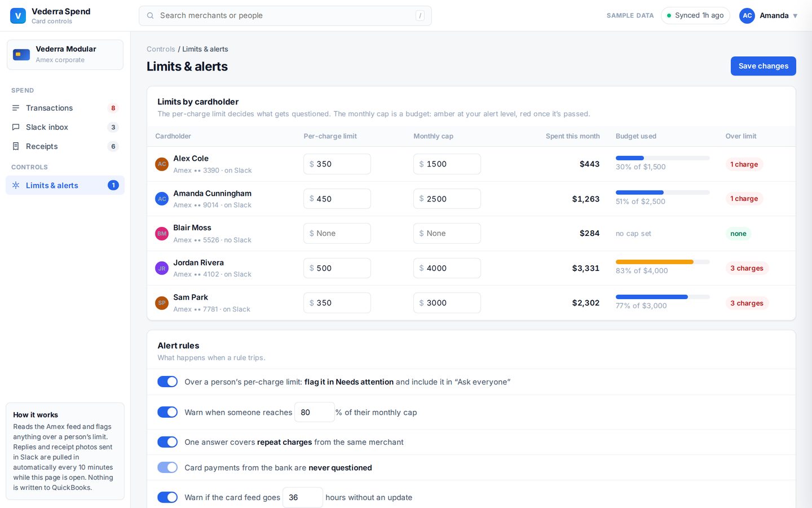Viewport: 812px width, 508px height.
Task: Click the AC user avatar in the header
Action: point(747,16)
